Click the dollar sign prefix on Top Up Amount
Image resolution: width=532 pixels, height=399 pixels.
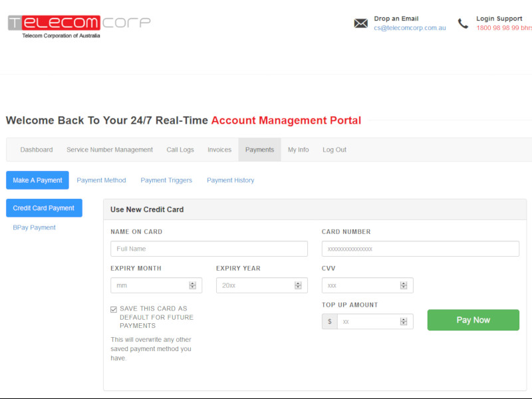click(x=329, y=321)
